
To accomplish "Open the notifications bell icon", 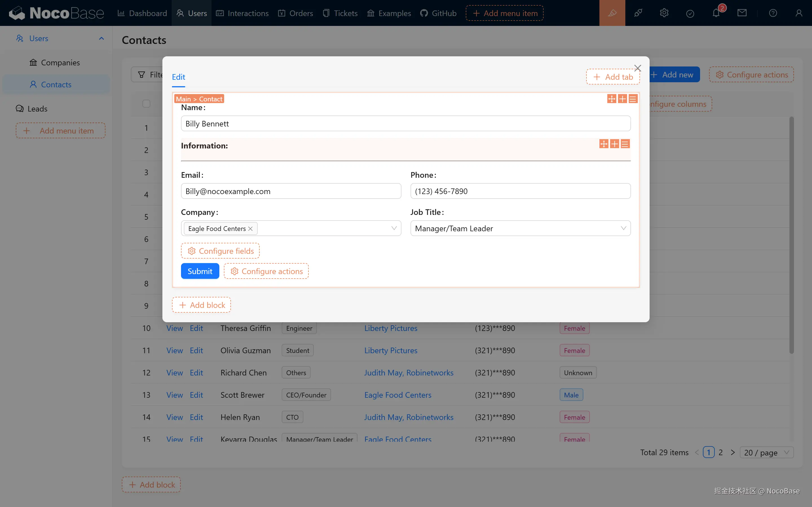I will tap(716, 13).
